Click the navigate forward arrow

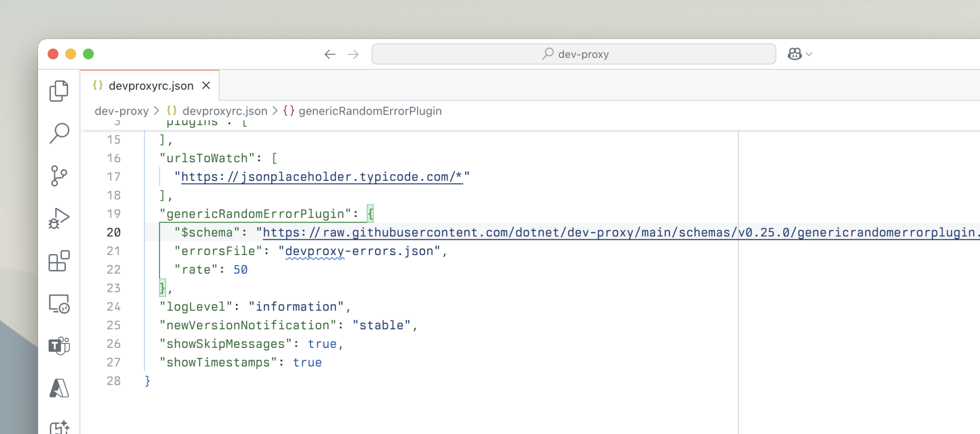(353, 54)
